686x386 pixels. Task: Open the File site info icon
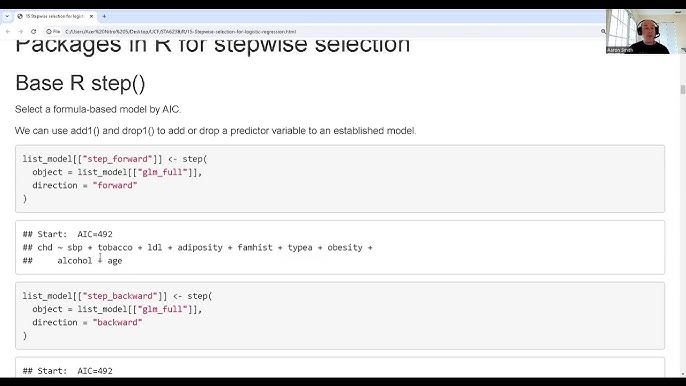53,32
